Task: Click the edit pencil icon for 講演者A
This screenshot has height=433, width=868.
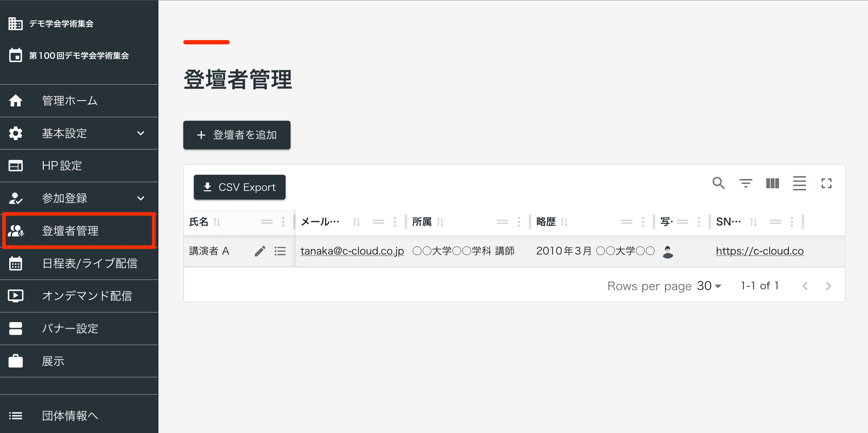Action: click(x=260, y=250)
